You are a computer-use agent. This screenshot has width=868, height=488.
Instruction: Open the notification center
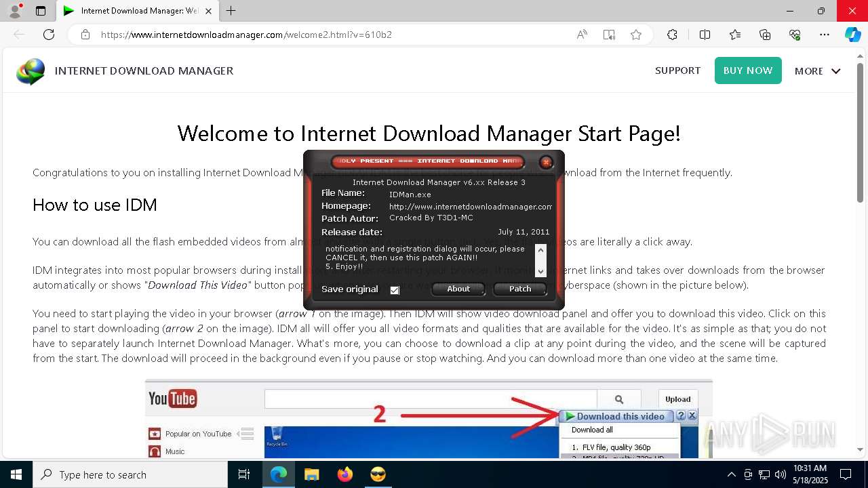[846, 474]
